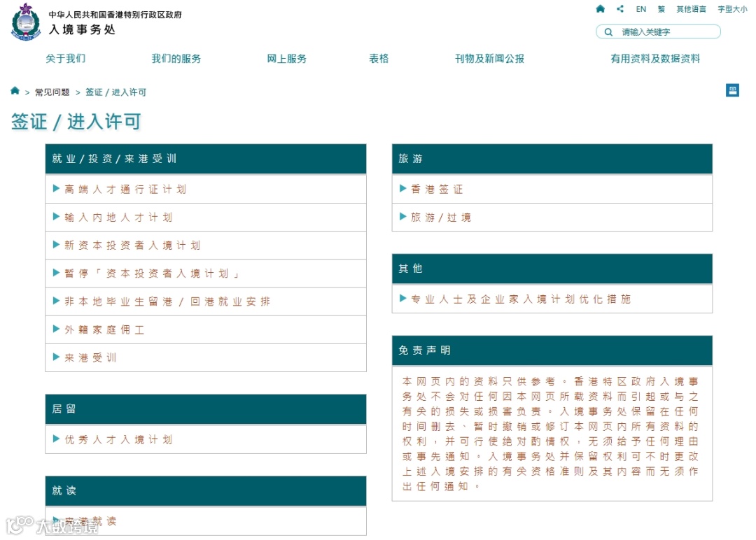Click the 就读 section header

206,491
